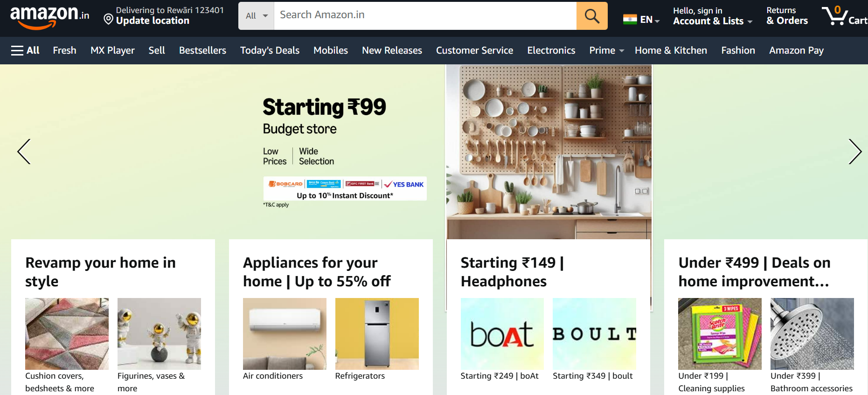Select Electronics from navigation bar
Image resolution: width=868 pixels, height=395 pixels.
(551, 50)
